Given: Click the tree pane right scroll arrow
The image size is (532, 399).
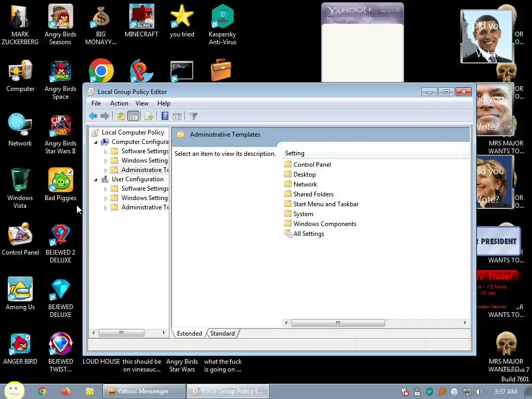Looking at the screenshot, I should click(x=164, y=333).
